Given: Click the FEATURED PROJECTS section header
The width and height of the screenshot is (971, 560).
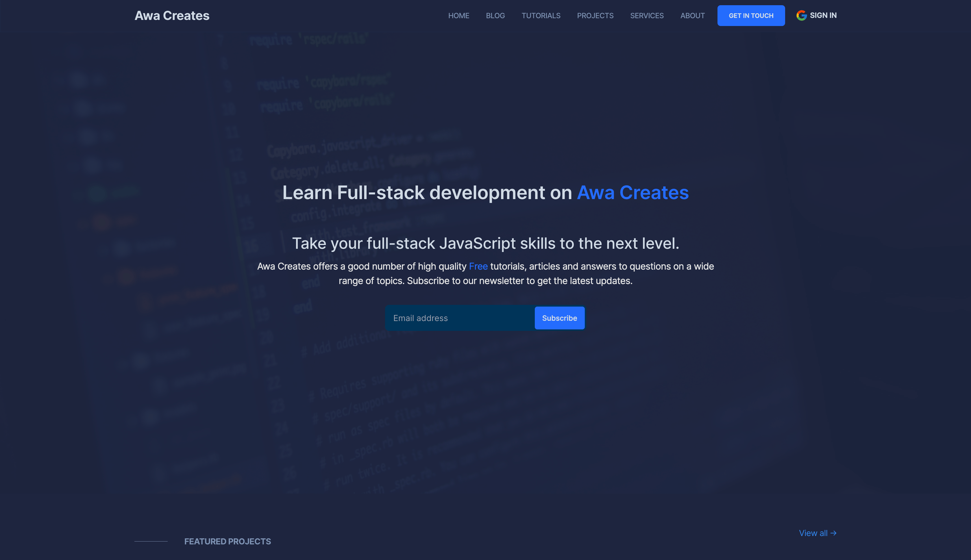Looking at the screenshot, I should (228, 541).
